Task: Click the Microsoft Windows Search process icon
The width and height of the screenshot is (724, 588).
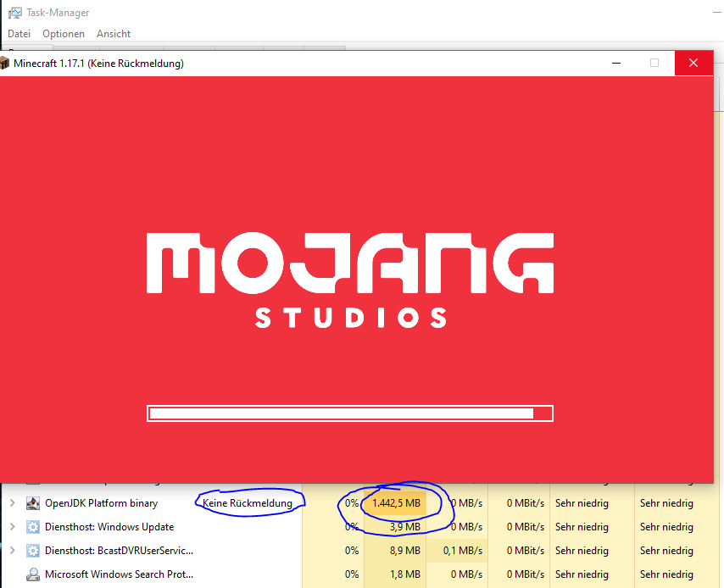Action: 33,574
